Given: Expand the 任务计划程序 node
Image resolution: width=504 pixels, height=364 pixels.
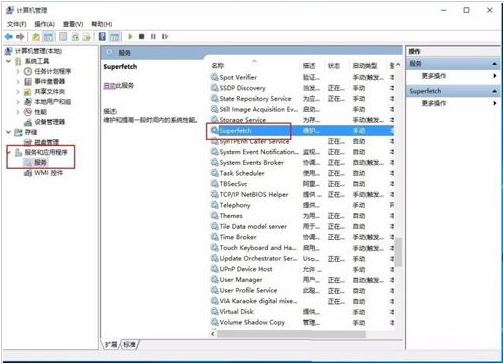Looking at the screenshot, I should pyautogui.click(x=18, y=71).
